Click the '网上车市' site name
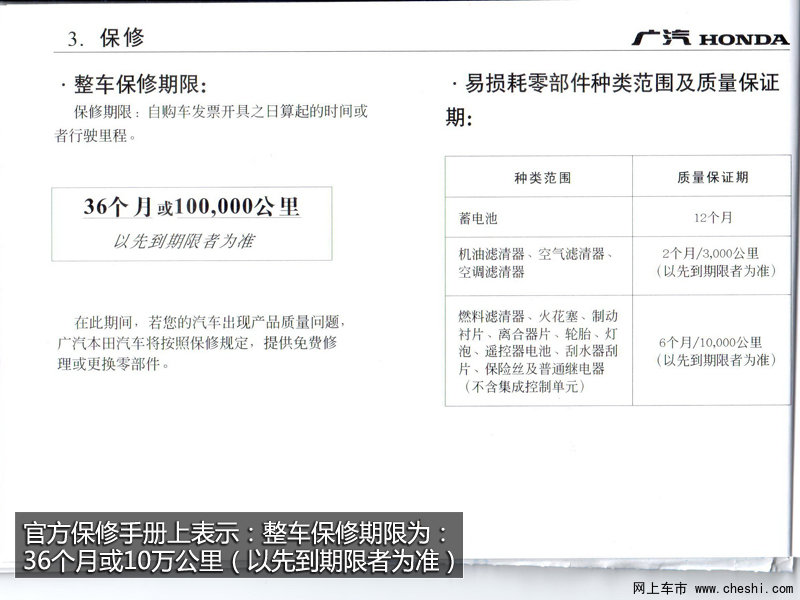800x600 pixels. click(660, 589)
